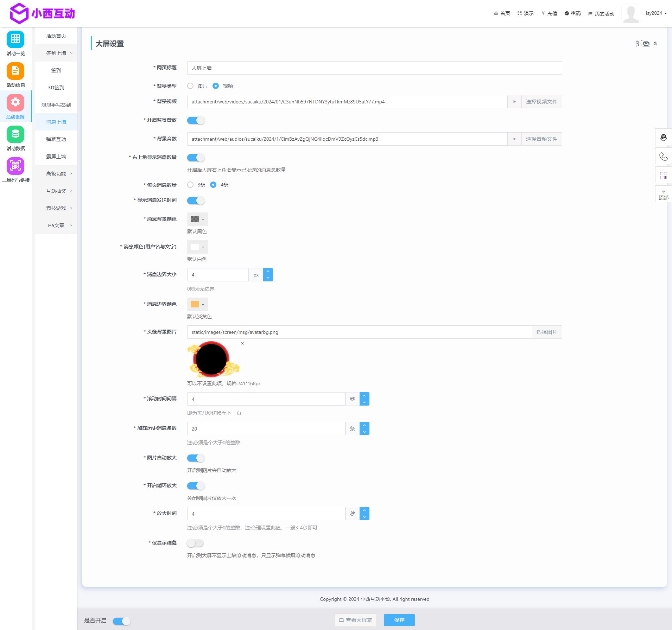This screenshot has height=630, width=672.
Task: Toggle 开启循环放大 switch
Action: (x=196, y=486)
